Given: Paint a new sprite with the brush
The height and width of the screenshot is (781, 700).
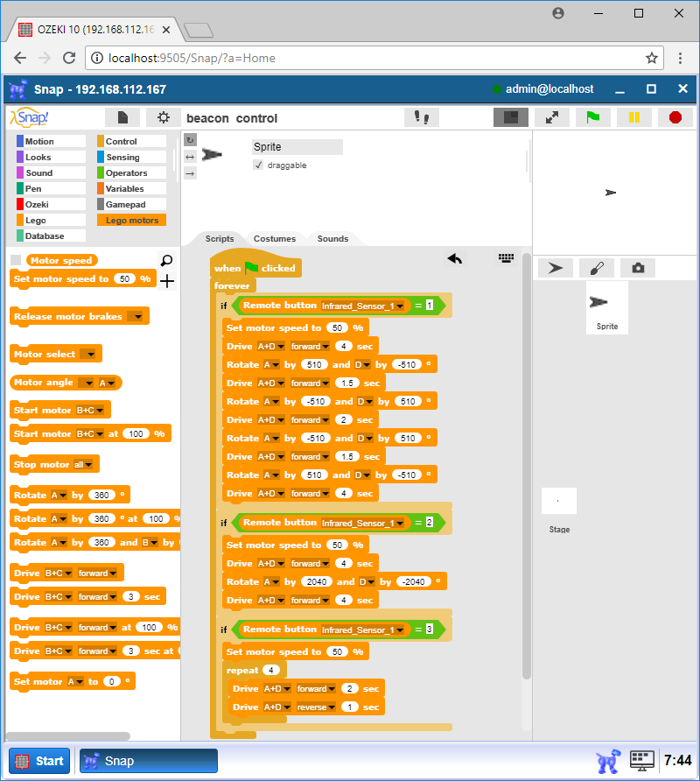Looking at the screenshot, I should [x=597, y=269].
